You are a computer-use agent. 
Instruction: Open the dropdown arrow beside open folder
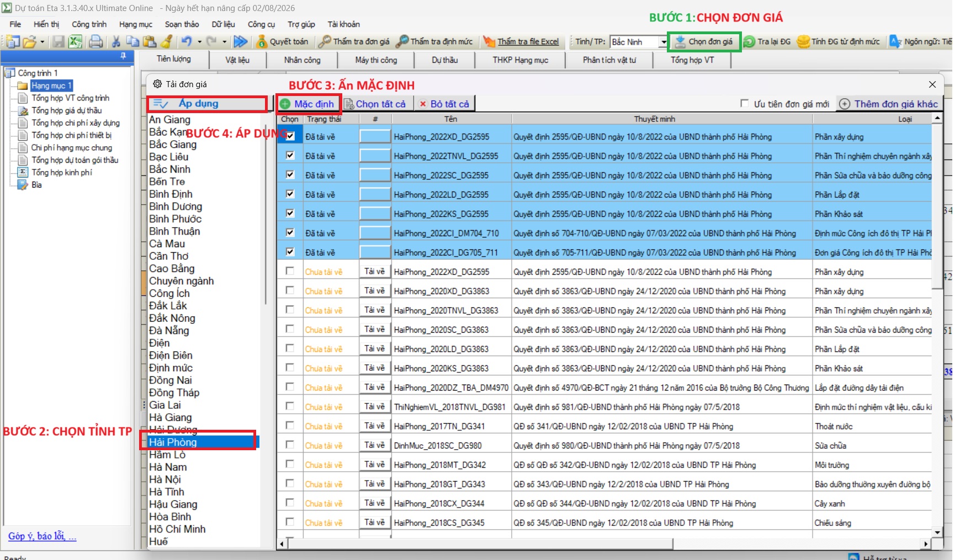tap(42, 42)
